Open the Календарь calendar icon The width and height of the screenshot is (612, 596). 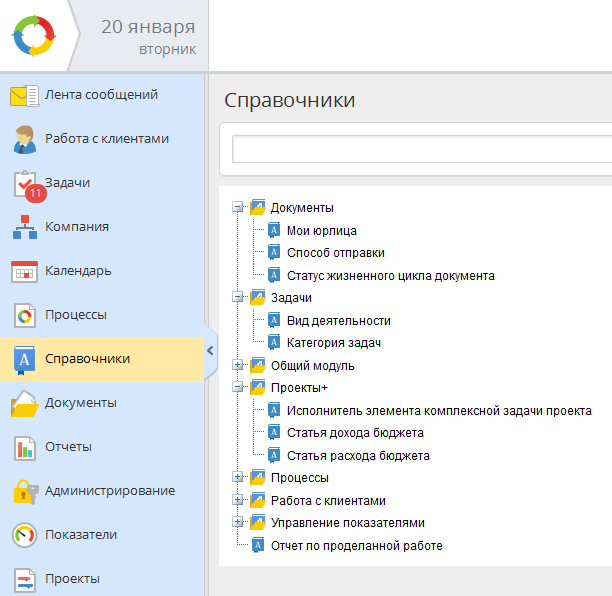tap(25, 272)
